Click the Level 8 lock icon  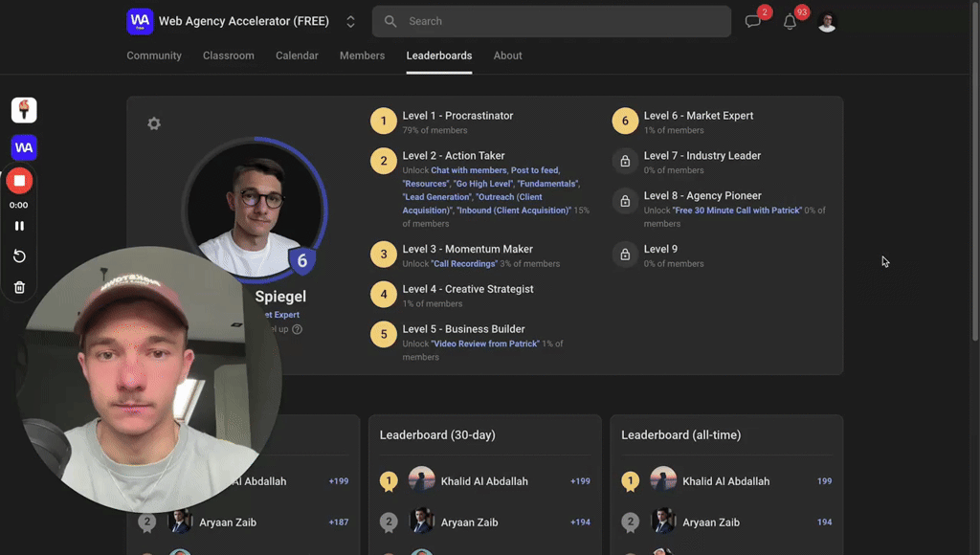pos(625,201)
